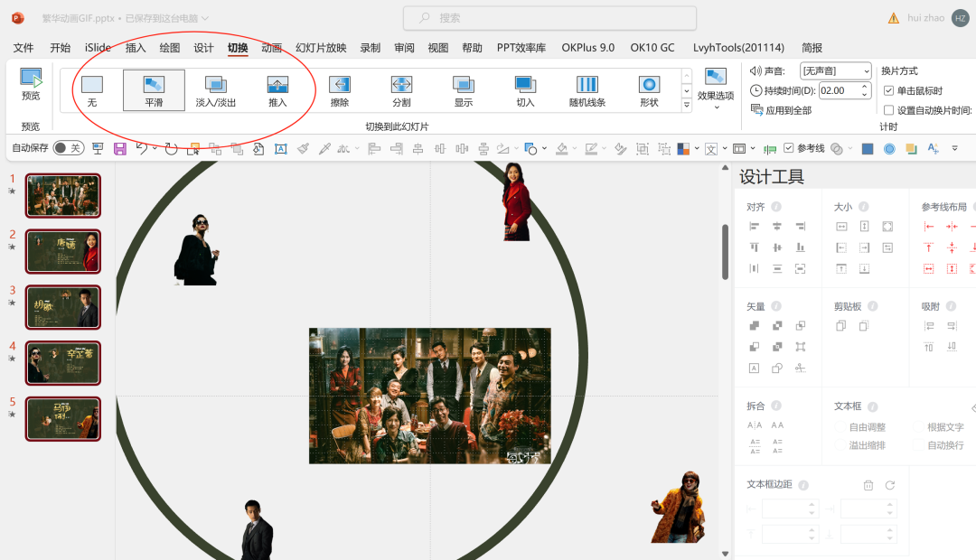
Task: Click the slide editor vertical scrollbar
Action: point(725,252)
